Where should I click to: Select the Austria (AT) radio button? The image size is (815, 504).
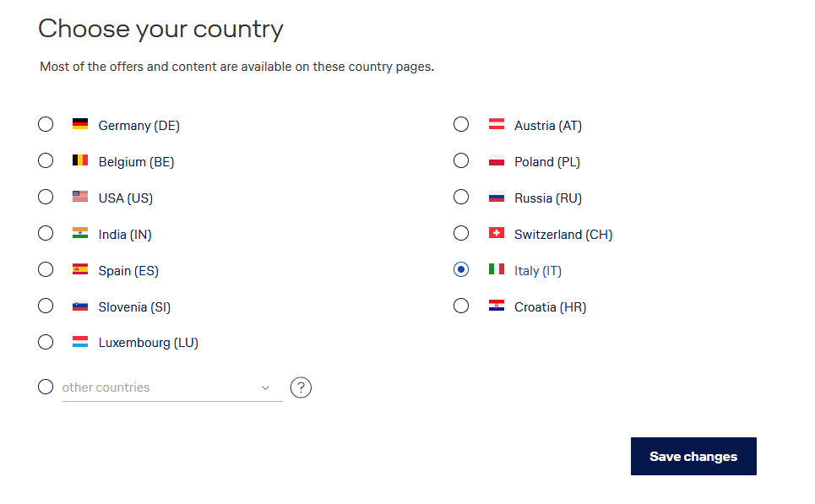coord(461,124)
